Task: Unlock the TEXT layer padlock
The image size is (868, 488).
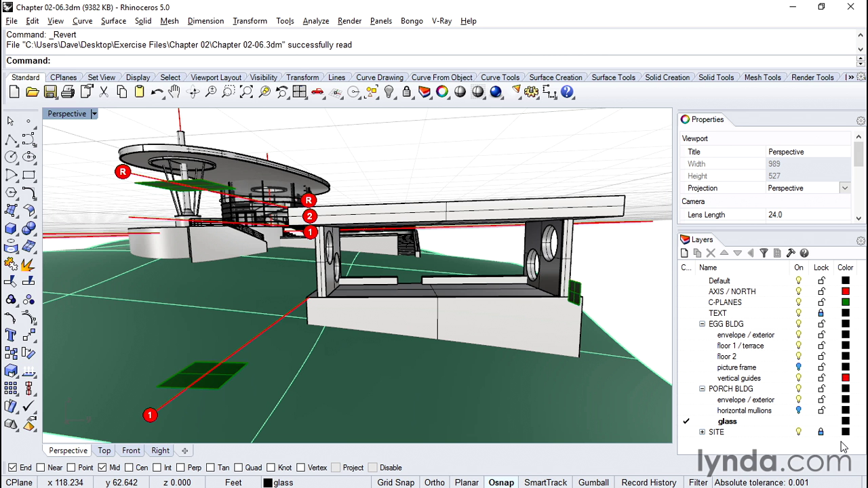Action: point(821,313)
